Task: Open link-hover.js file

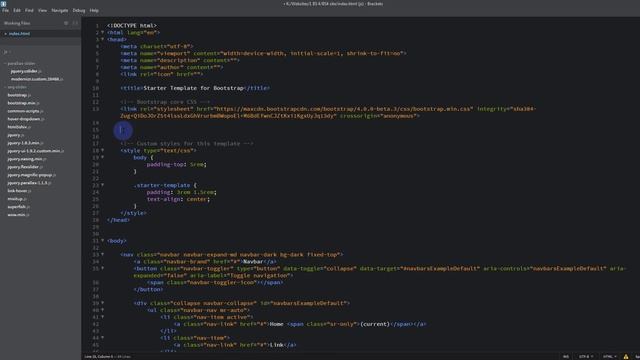Action: (19, 191)
